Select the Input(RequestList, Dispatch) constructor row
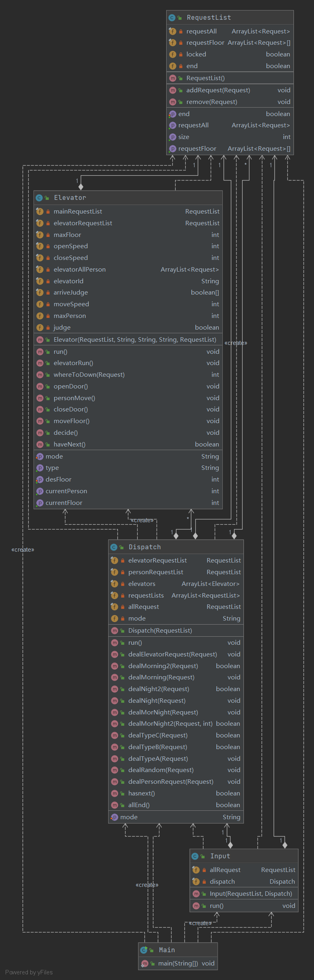Viewport: 314px width, 980px height. coord(244,894)
